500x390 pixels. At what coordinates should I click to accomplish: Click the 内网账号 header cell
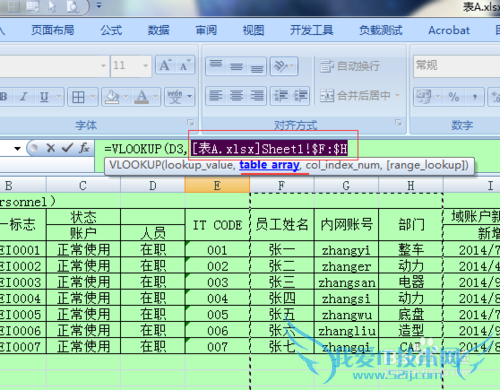pos(346,224)
